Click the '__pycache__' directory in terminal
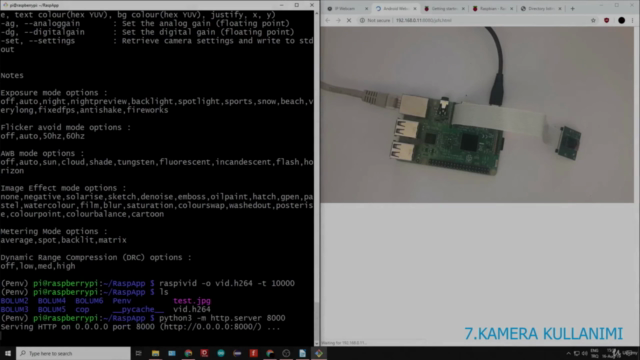The height and width of the screenshot is (360, 640). tap(138, 309)
